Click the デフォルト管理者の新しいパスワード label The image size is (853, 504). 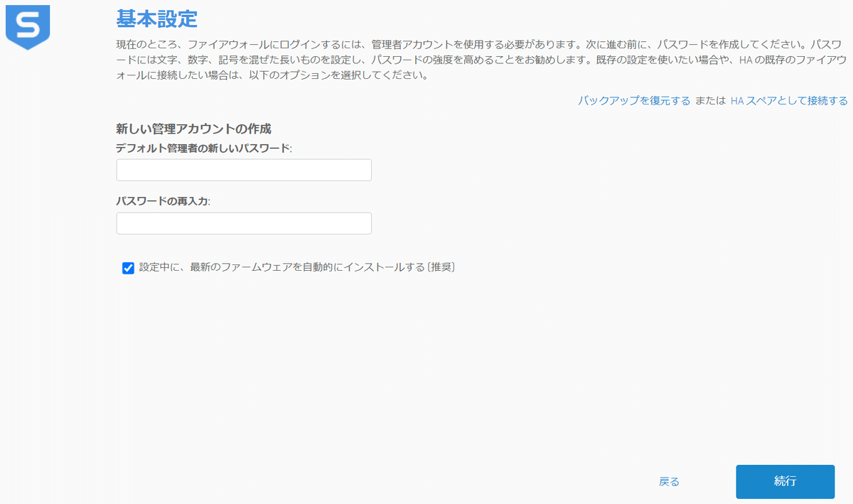coord(204,149)
